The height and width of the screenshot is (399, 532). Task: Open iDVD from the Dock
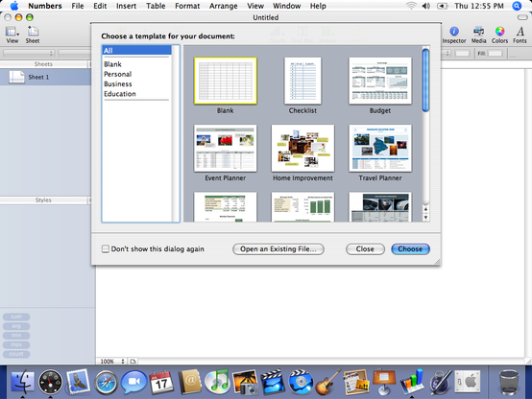pos(301,382)
